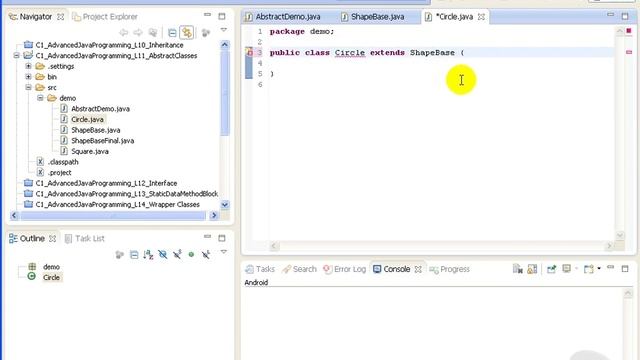
Task: Collapse the L11_AbstractClasses project node
Action: click(16, 56)
